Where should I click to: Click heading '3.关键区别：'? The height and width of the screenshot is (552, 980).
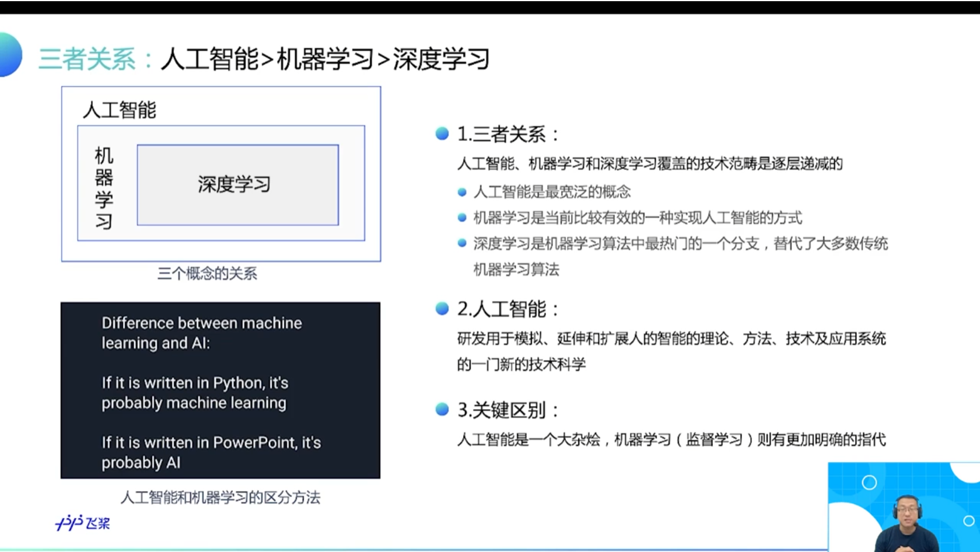[x=508, y=410]
